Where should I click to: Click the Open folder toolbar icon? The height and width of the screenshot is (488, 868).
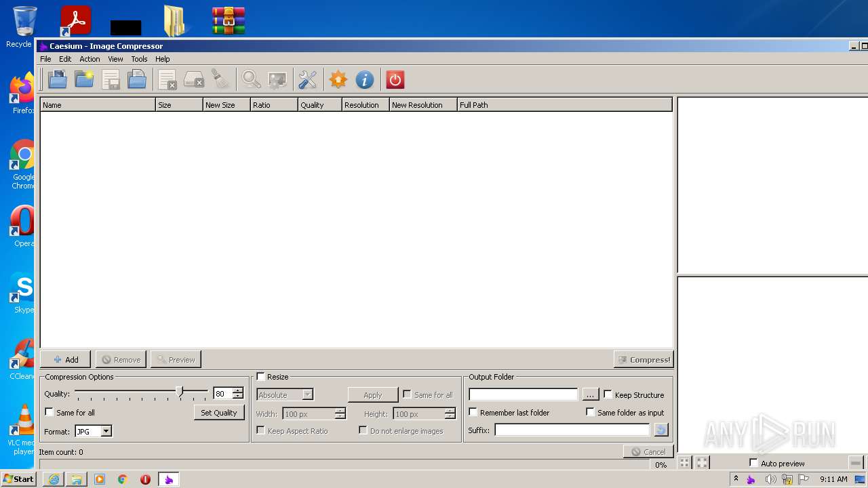click(84, 80)
